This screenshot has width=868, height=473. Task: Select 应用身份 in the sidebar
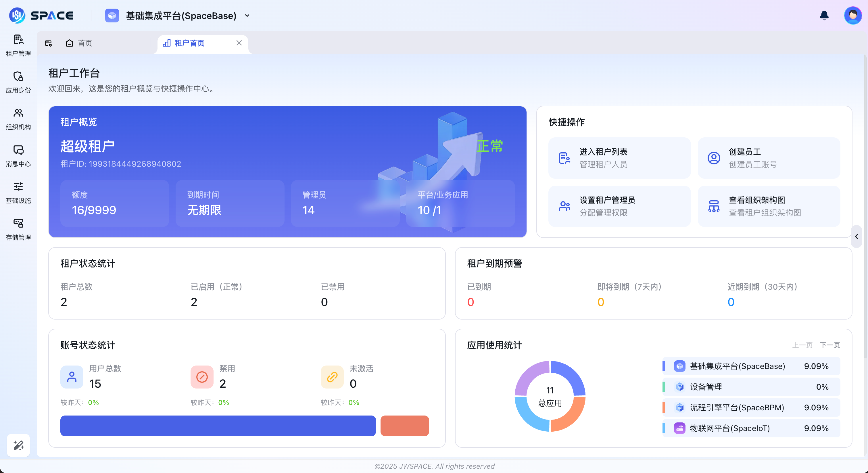(18, 82)
